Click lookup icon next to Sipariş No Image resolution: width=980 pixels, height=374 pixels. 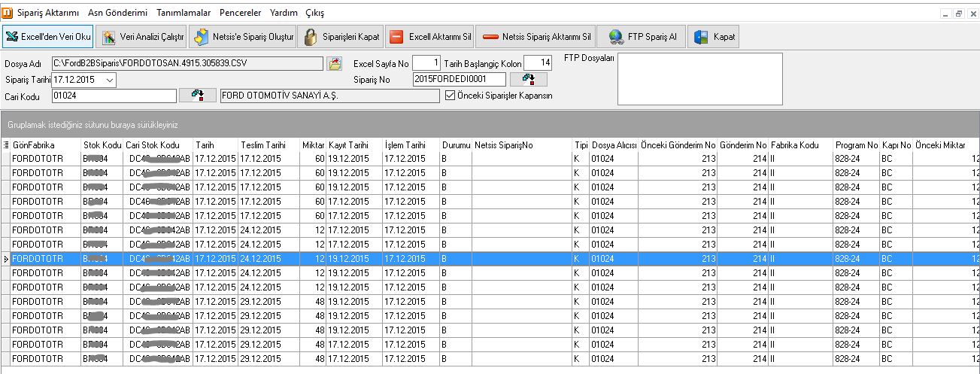pyautogui.click(x=528, y=79)
